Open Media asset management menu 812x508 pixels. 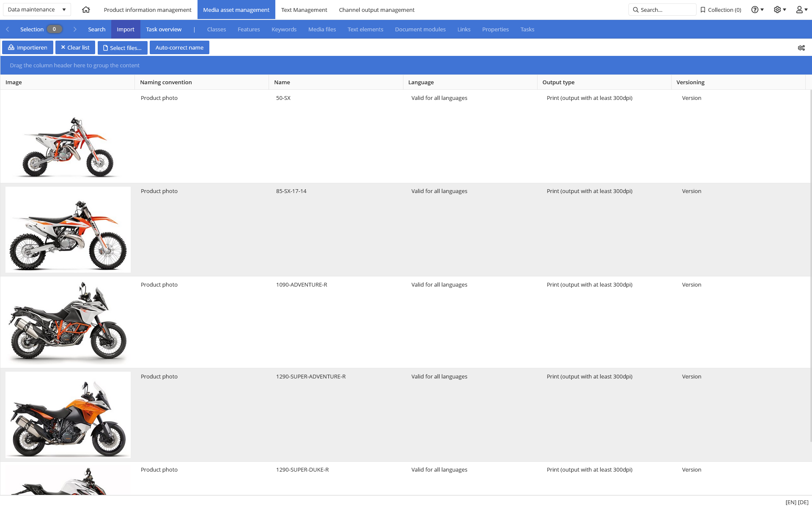pos(236,10)
